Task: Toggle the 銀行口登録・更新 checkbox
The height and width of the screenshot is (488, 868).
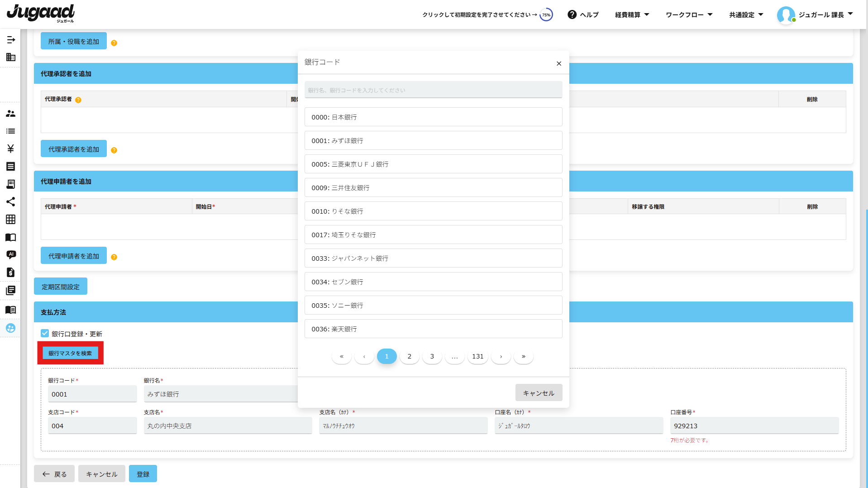Action: (x=45, y=334)
